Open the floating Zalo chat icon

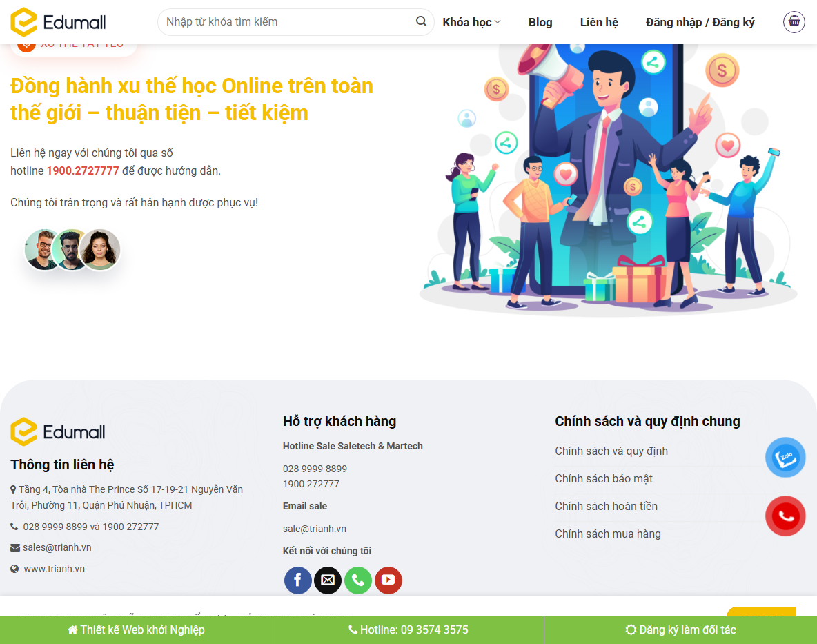click(785, 457)
